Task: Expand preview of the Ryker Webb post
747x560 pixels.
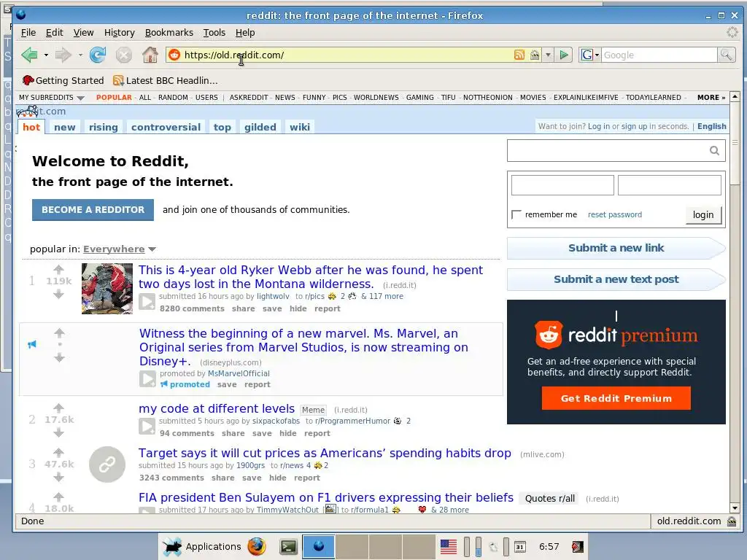Action: tap(147, 302)
